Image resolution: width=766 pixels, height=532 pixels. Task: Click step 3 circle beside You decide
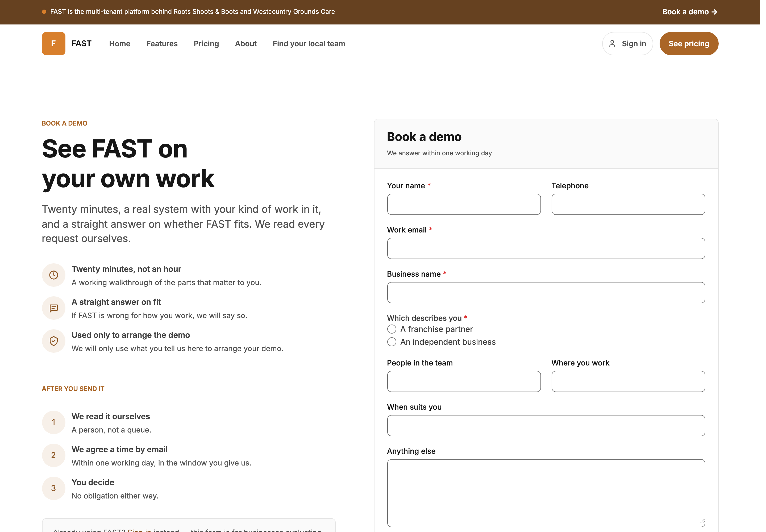point(54,488)
